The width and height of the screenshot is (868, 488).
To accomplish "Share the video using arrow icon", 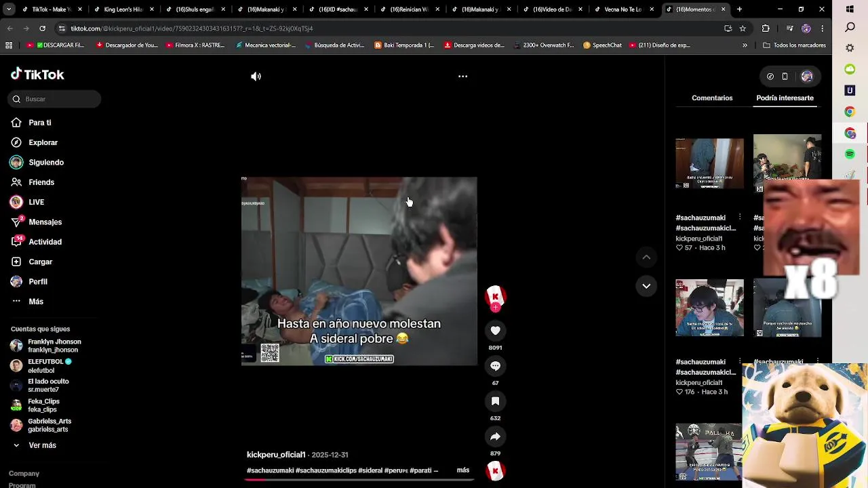I will pyautogui.click(x=495, y=436).
